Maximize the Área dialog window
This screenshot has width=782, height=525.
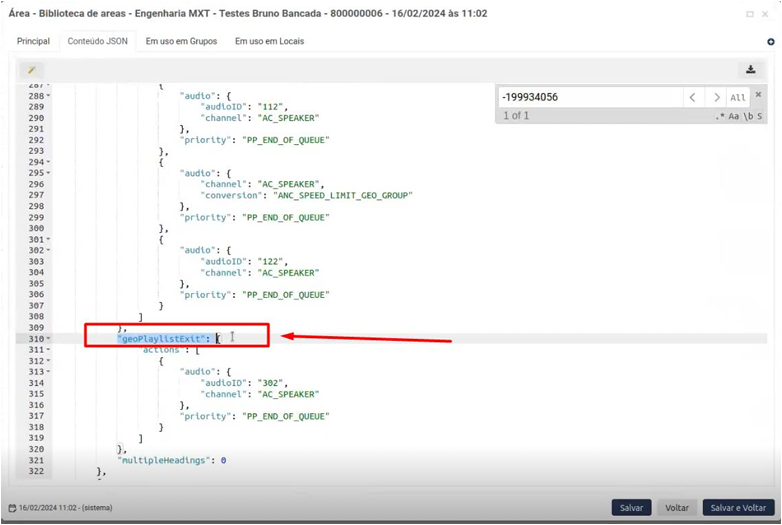tap(750, 14)
